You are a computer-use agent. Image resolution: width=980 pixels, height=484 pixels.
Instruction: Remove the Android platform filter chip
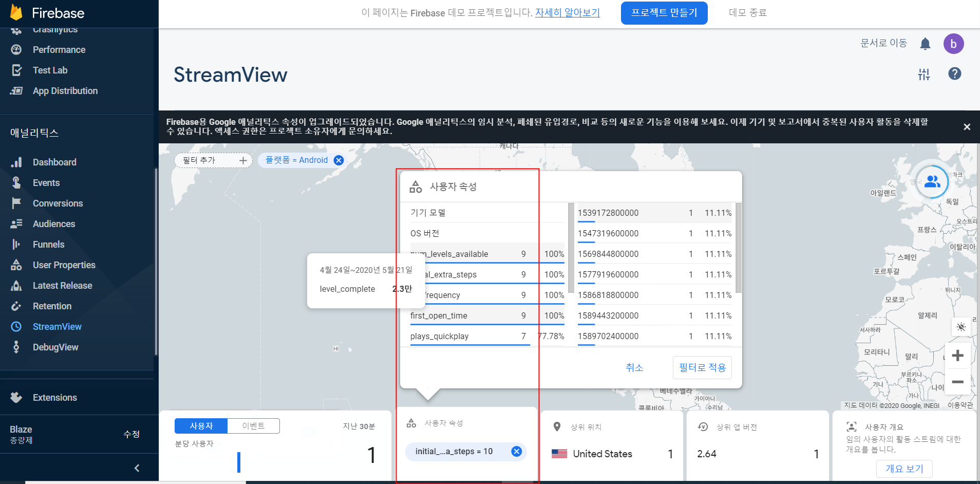click(338, 160)
